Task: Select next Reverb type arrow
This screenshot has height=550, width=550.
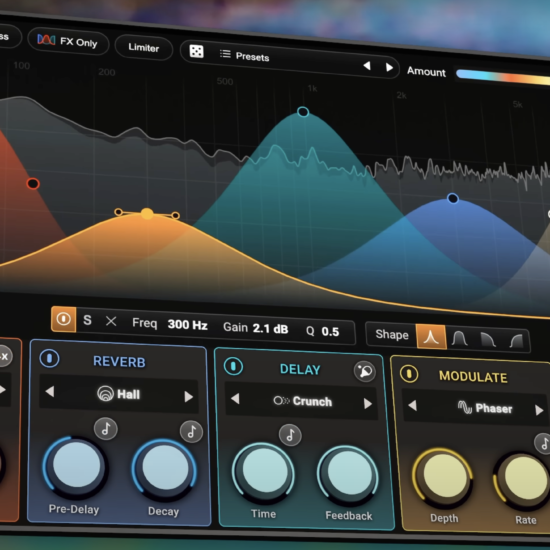Action: (188, 396)
